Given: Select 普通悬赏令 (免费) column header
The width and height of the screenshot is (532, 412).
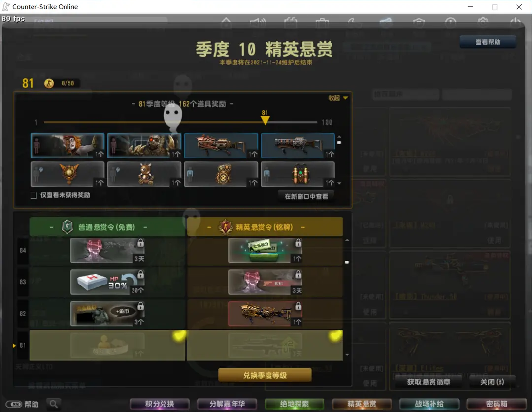Looking at the screenshot, I should click(107, 227).
